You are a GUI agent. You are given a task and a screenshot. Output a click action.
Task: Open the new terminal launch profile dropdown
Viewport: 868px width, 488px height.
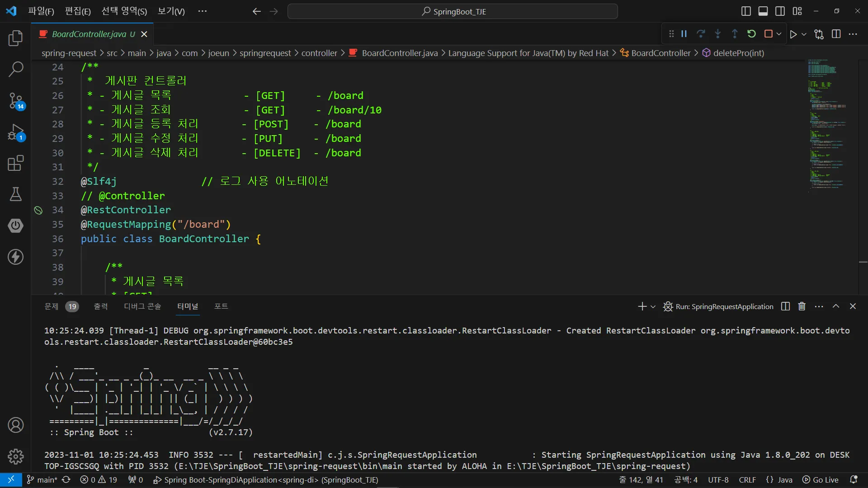tap(653, 307)
